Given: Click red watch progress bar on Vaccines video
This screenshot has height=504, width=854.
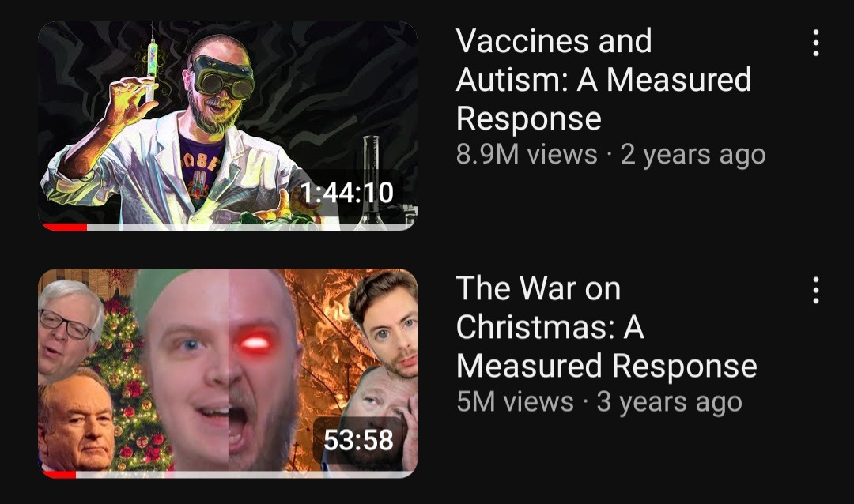Looking at the screenshot, I should tap(65, 227).
